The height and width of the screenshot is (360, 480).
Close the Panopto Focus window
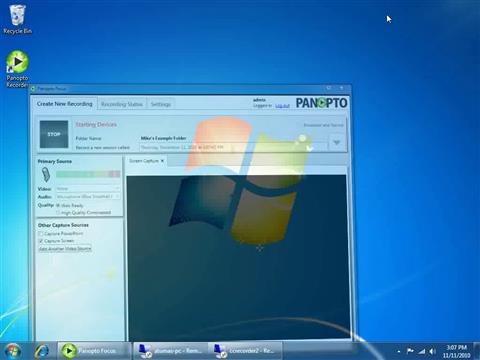point(341,88)
